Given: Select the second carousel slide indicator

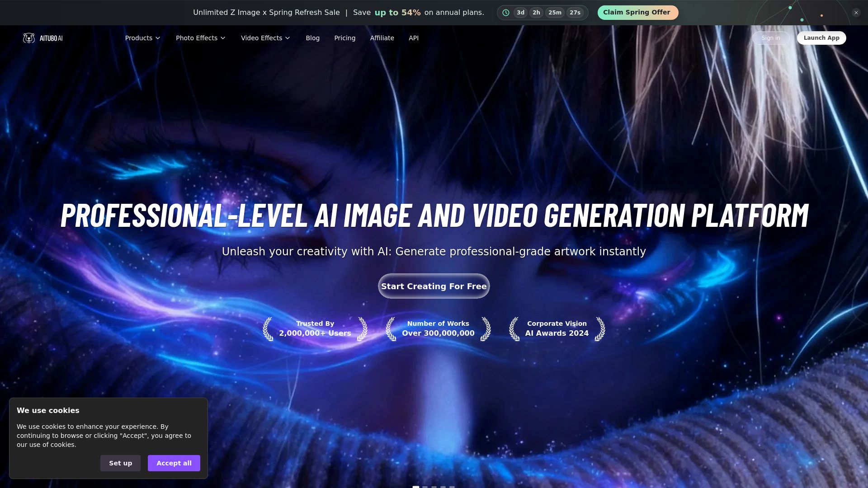Looking at the screenshot, I should (425, 487).
